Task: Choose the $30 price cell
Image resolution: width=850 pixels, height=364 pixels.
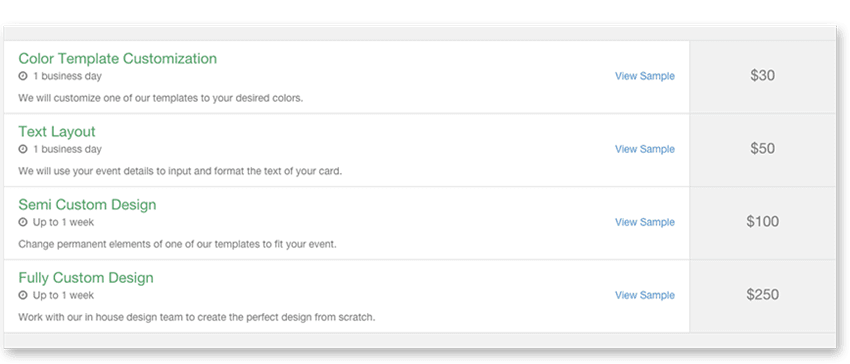Action: [762, 76]
